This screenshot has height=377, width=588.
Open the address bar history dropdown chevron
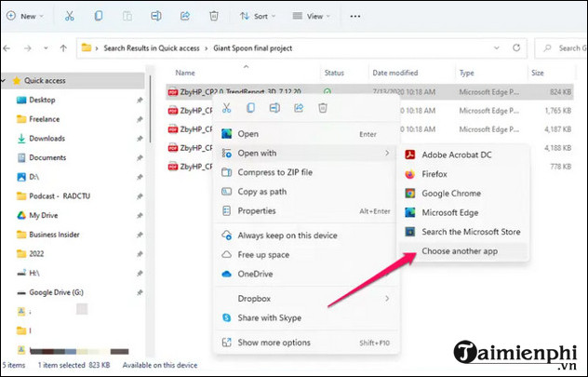(497, 48)
